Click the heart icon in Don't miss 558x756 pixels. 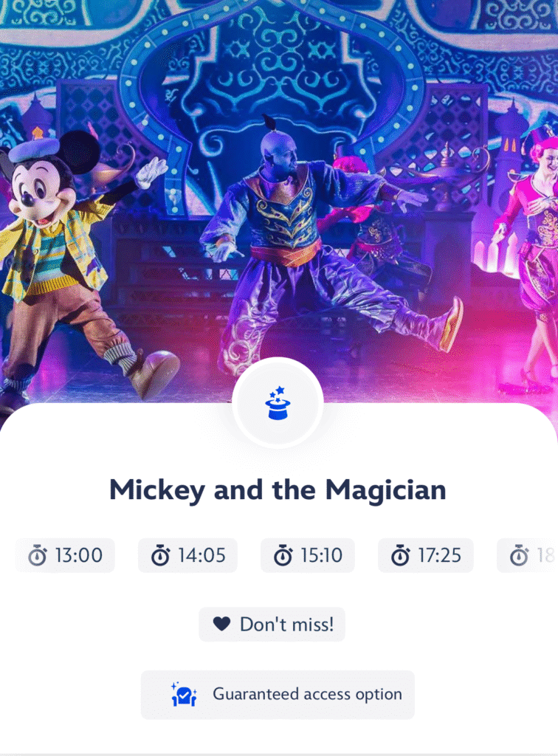pyautogui.click(x=221, y=624)
